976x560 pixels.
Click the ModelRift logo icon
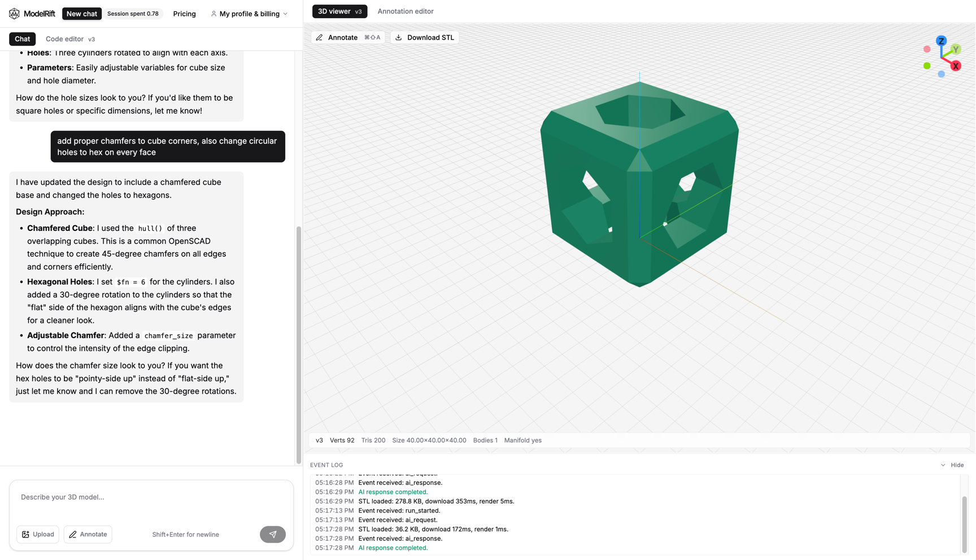[14, 14]
